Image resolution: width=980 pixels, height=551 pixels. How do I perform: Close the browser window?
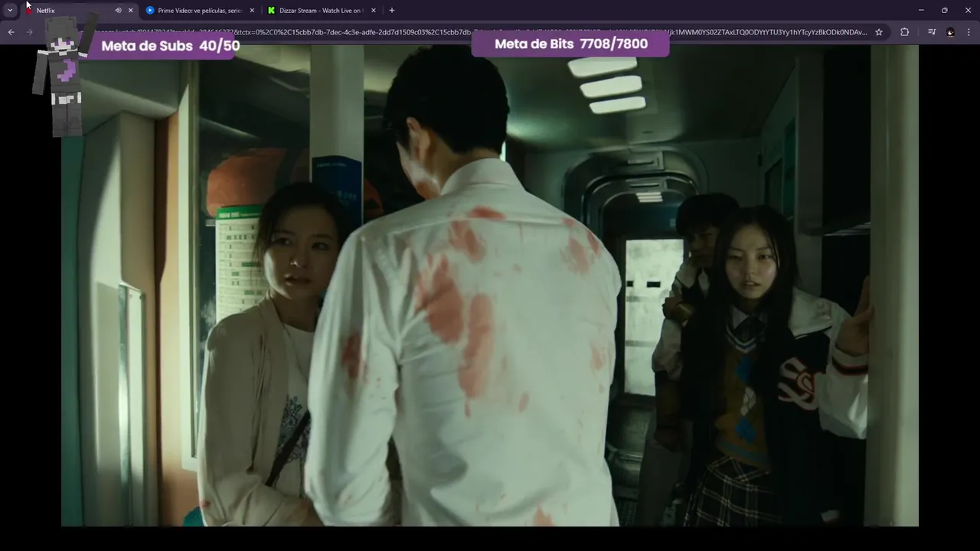pos(968,11)
